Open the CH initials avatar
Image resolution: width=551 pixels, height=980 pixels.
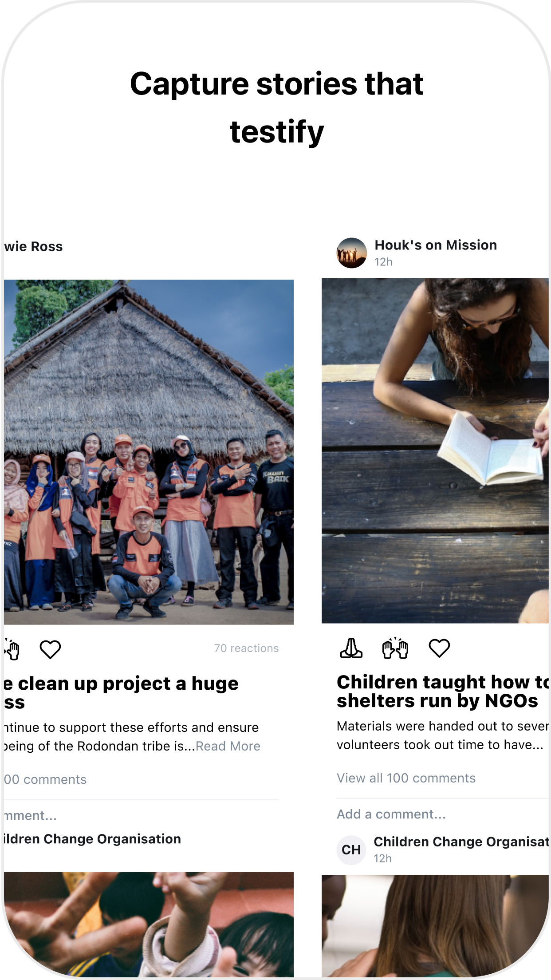coord(351,850)
